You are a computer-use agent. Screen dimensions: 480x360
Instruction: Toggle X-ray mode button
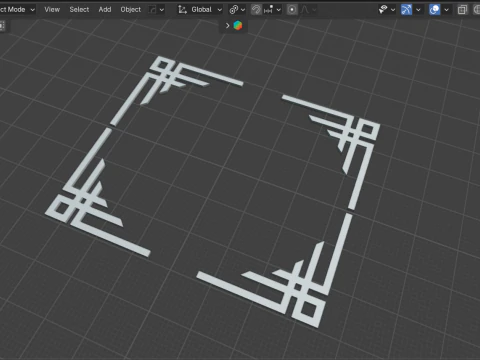(462, 10)
